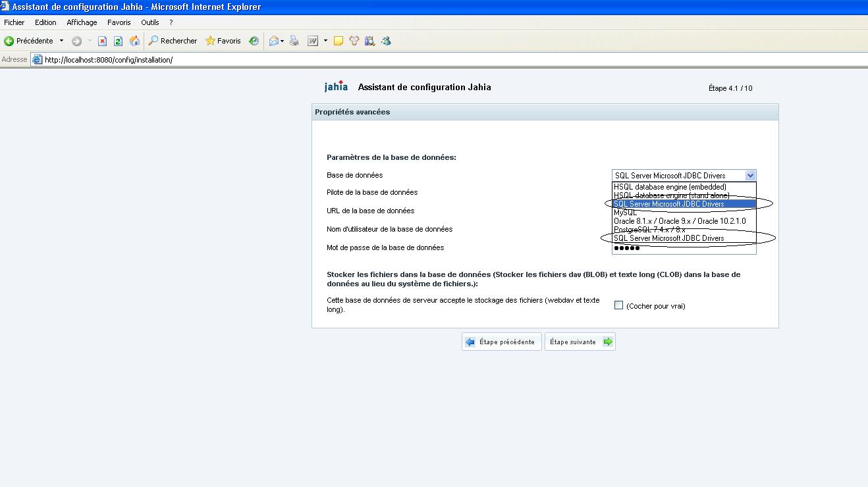Choose last SQL Server Microsoft JDBC Drivers entry
The image size is (868, 487).
(x=684, y=238)
